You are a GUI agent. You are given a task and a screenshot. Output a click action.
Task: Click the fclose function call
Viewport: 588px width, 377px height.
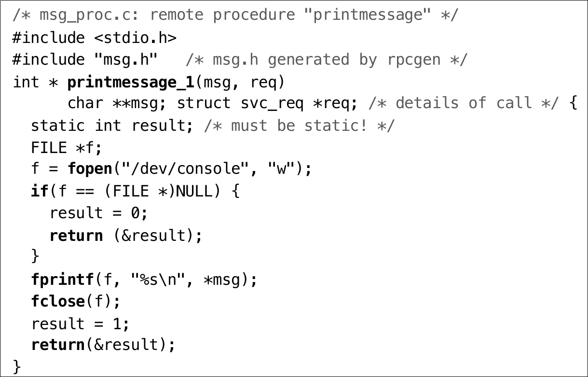click(58, 301)
